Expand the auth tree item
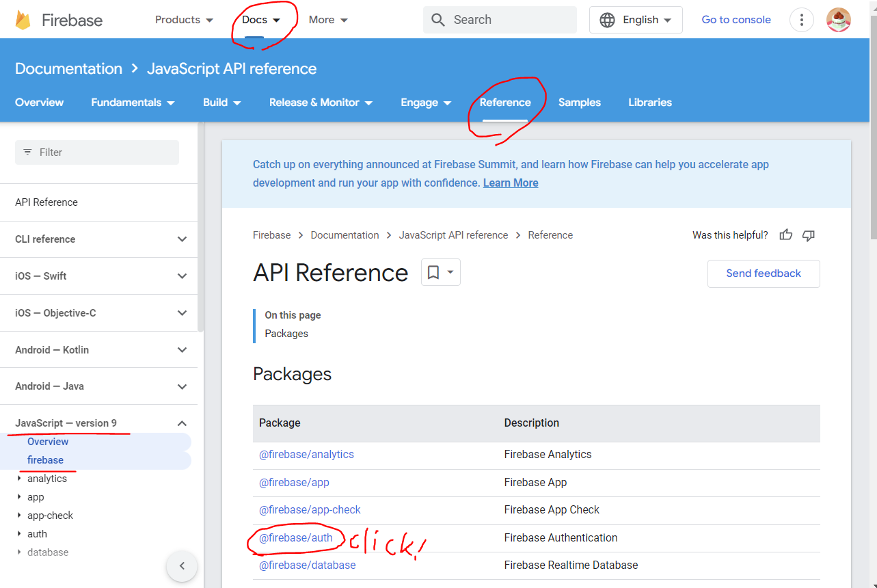The height and width of the screenshot is (588, 877). (x=19, y=534)
